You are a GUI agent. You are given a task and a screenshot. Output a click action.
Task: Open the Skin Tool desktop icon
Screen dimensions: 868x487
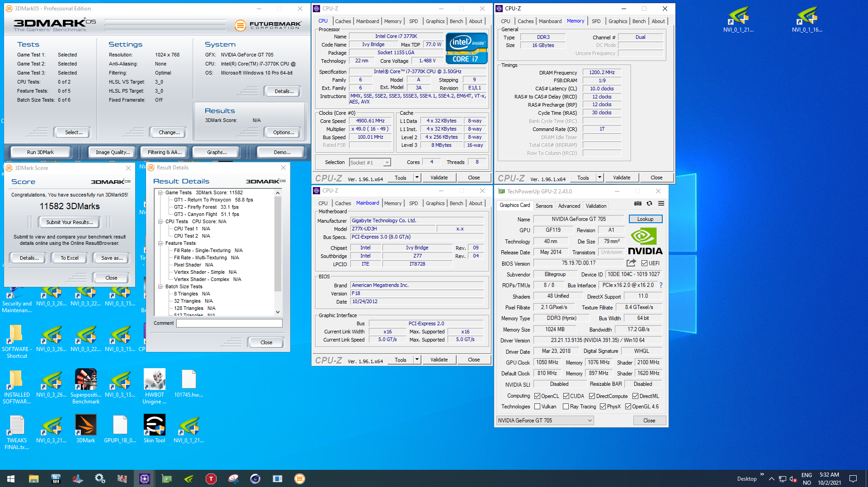[155, 429]
